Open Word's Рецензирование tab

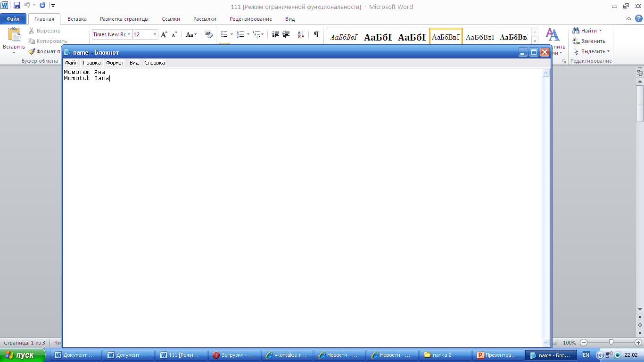tap(251, 19)
